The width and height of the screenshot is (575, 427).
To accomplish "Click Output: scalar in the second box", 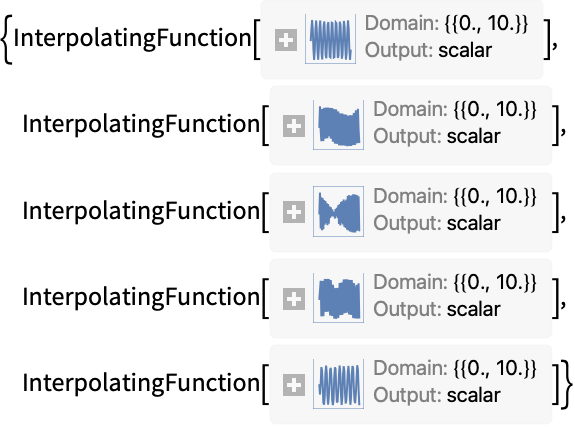I will [x=437, y=136].
